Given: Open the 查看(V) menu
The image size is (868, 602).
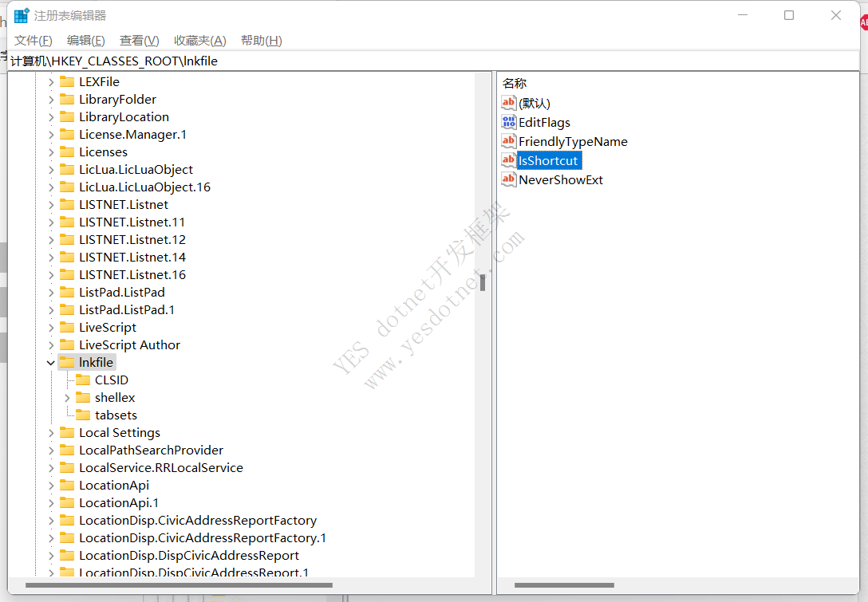Looking at the screenshot, I should pos(139,41).
